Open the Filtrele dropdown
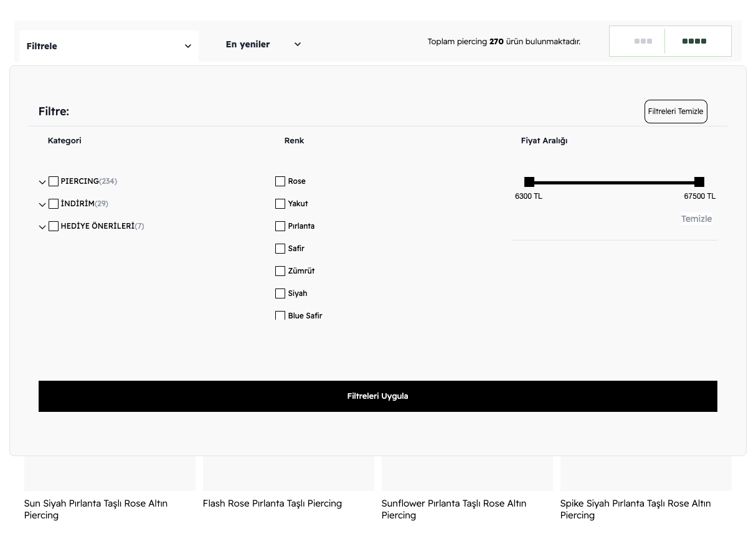Viewport: 756px width, 534px height. (x=109, y=44)
